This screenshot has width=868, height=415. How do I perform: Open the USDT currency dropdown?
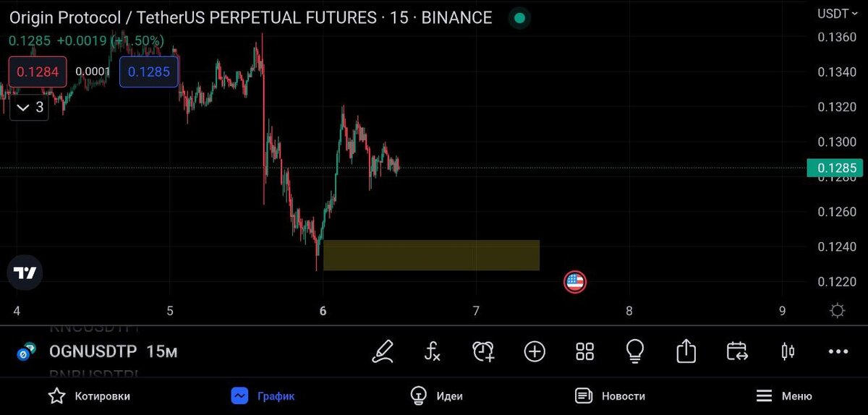[837, 13]
